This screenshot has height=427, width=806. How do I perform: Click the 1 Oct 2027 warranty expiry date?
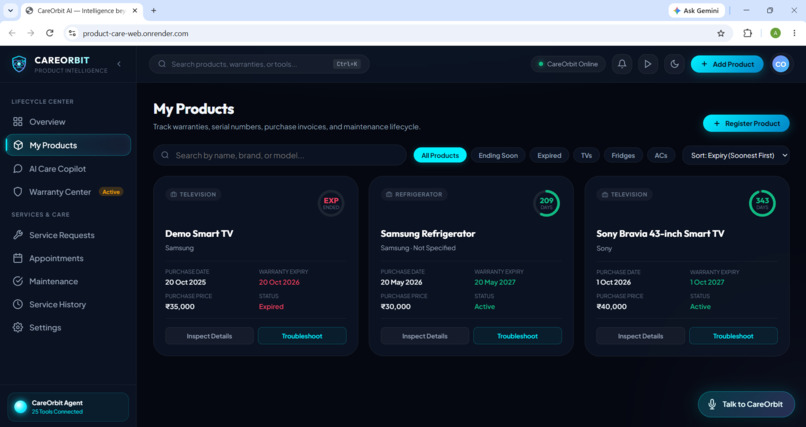(707, 282)
